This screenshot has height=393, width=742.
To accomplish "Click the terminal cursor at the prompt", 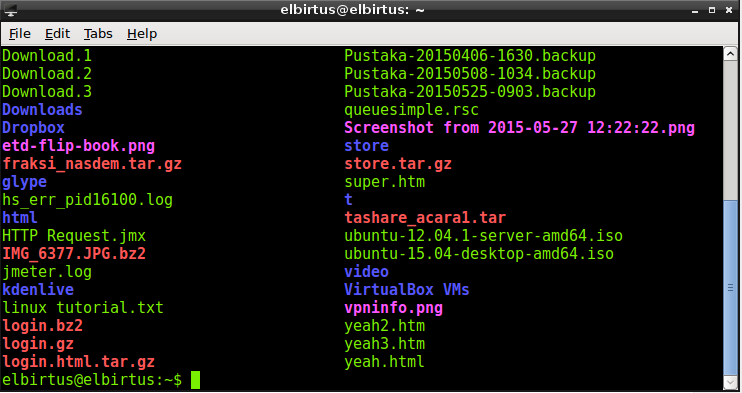I will click(195, 380).
